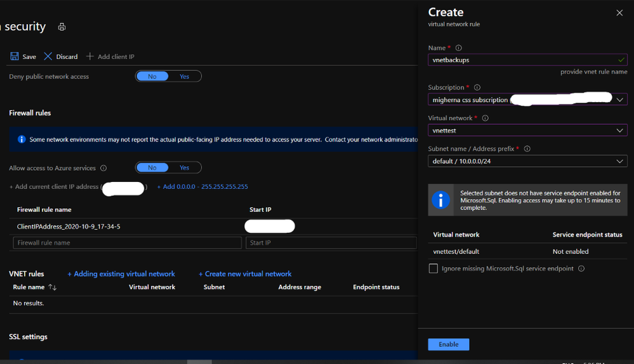Click Adding existing virtual network link
Viewport: 634px width, 364px height.
click(121, 274)
